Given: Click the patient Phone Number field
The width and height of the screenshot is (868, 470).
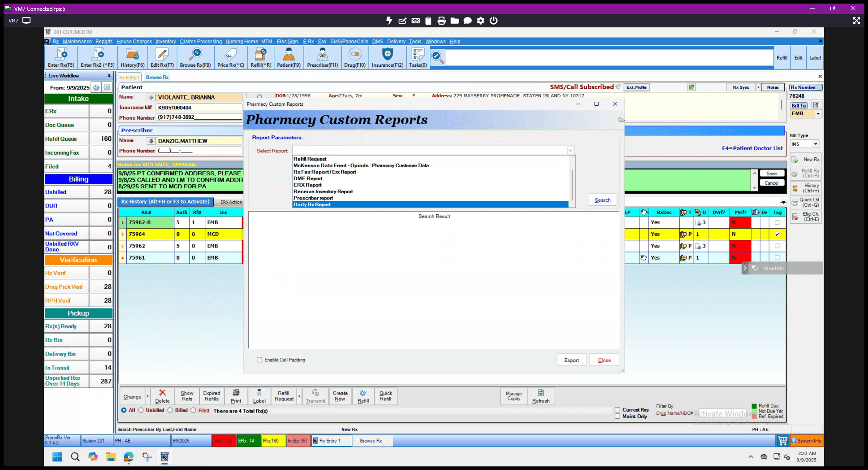Looking at the screenshot, I should click(x=199, y=117).
